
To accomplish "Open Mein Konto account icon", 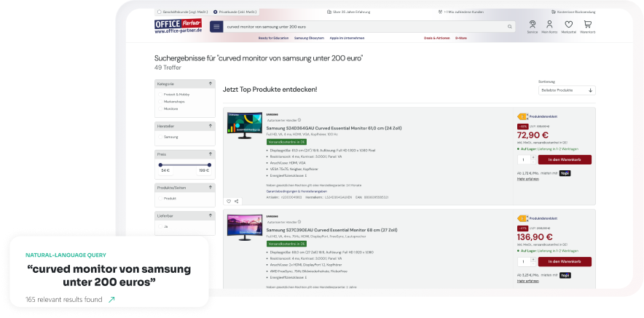I will (549, 26).
